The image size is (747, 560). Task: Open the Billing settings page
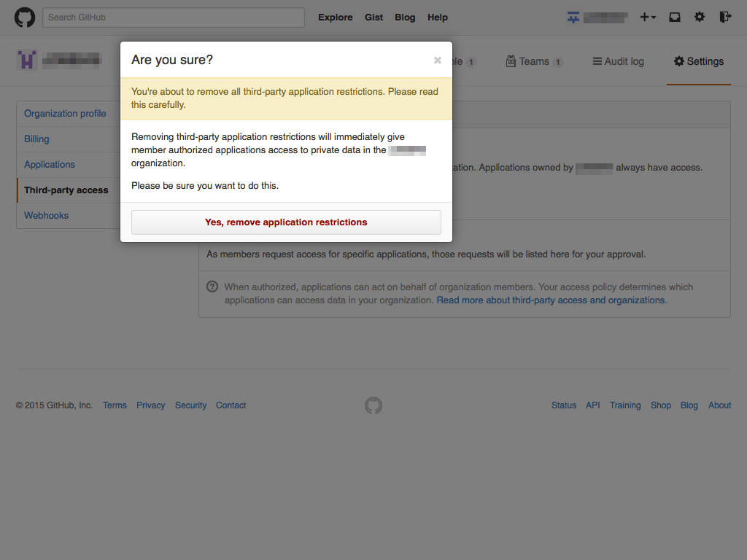pyautogui.click(x=36, y=139)
